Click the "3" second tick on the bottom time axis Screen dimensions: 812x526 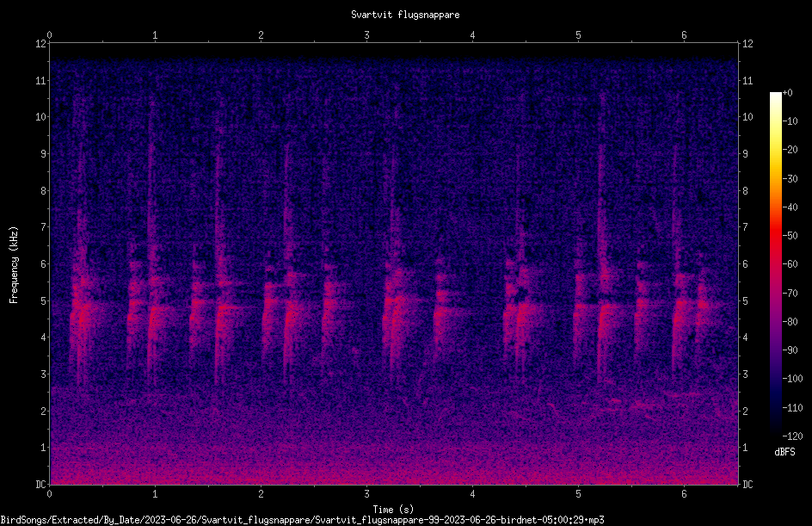pos(366,494)
